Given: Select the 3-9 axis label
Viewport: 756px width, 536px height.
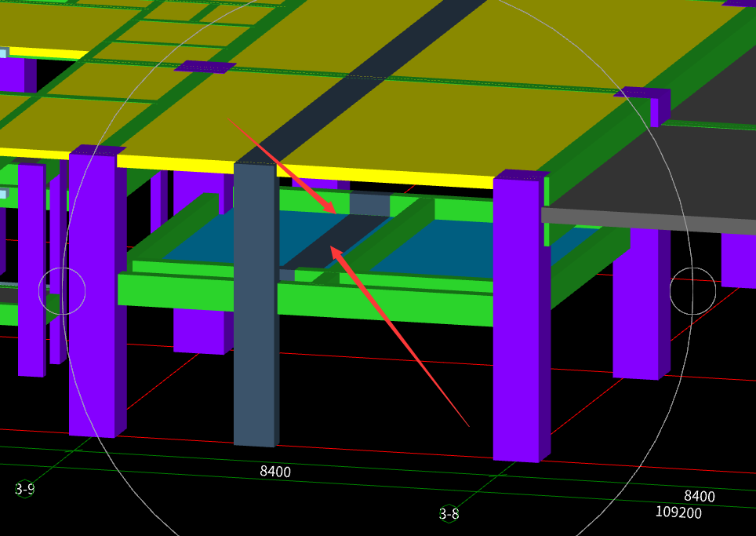Looking at the screenshot, I should coord(24,489).
